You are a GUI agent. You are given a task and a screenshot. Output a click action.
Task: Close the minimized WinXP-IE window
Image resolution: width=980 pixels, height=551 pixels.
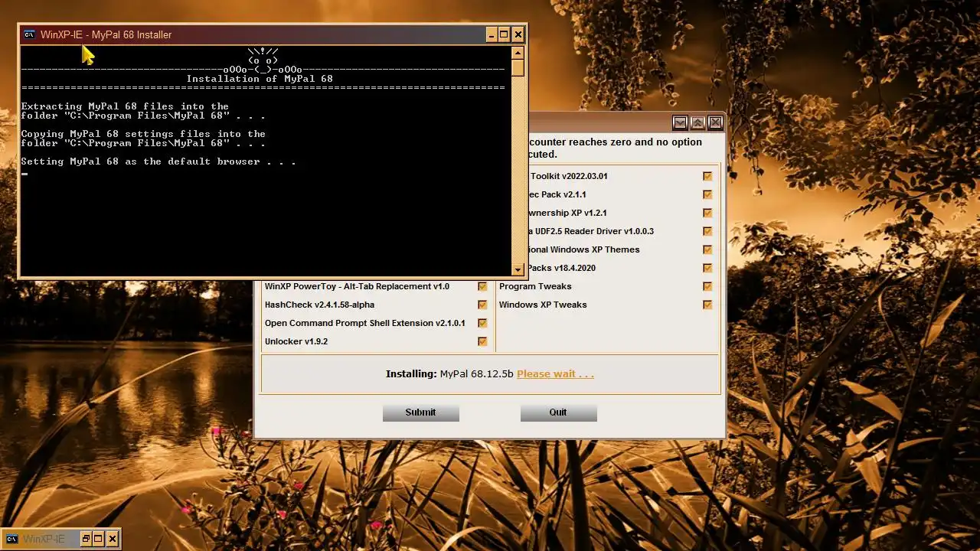[x=113, y=539]
